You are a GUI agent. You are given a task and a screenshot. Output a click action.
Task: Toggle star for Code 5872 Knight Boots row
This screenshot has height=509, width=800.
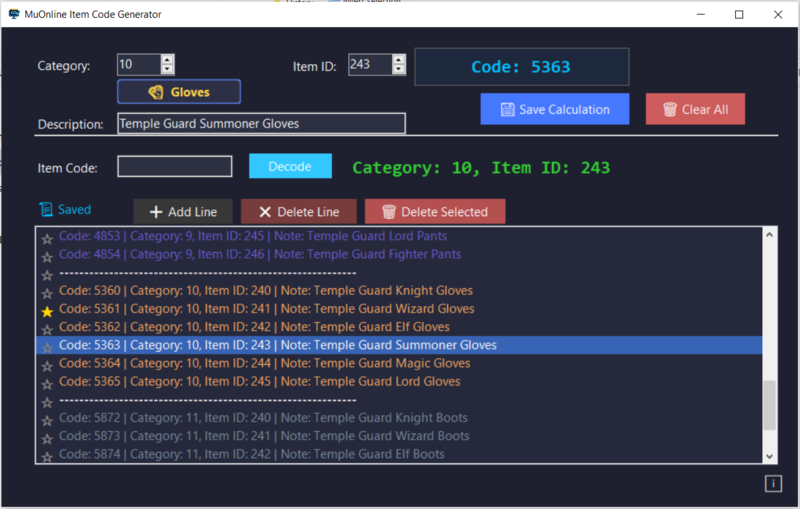(x=47, y=421)
